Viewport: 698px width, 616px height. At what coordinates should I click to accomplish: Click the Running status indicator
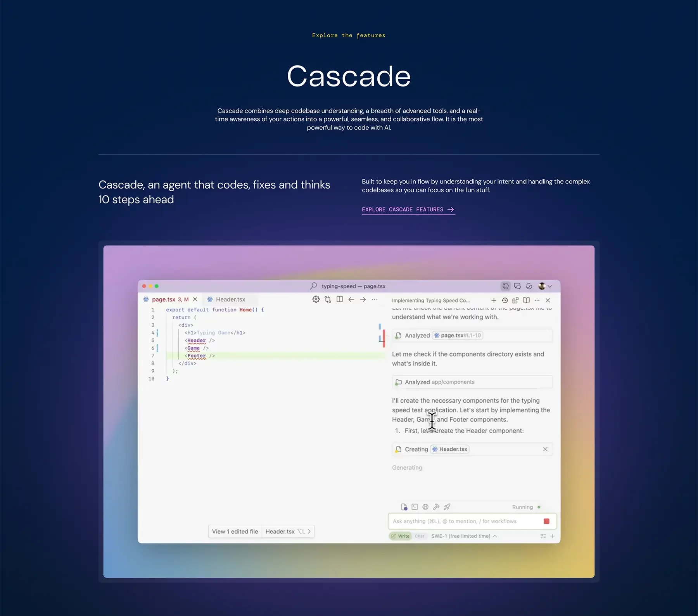coord(526,507)
